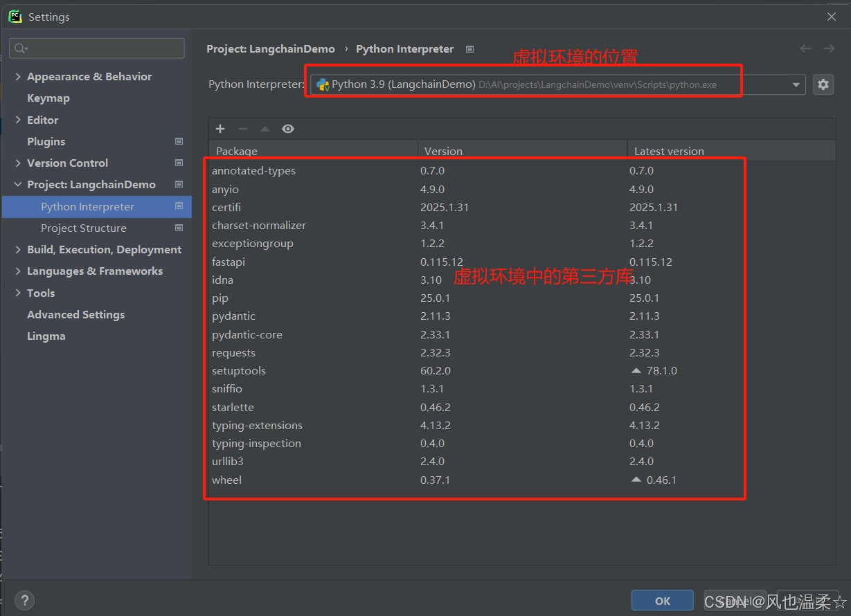Click project icon beside Project Structure
Viewport: 851px width, 616px height.
click(179, 228)
